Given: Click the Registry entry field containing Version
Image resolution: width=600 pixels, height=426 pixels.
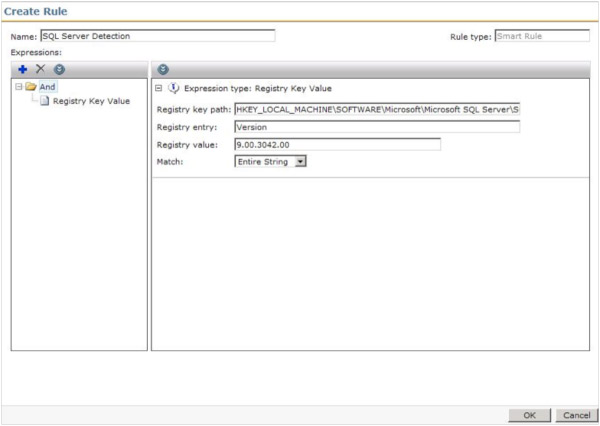Looking at the screenshot, I should pyautogui.click(x=377, y=127).
